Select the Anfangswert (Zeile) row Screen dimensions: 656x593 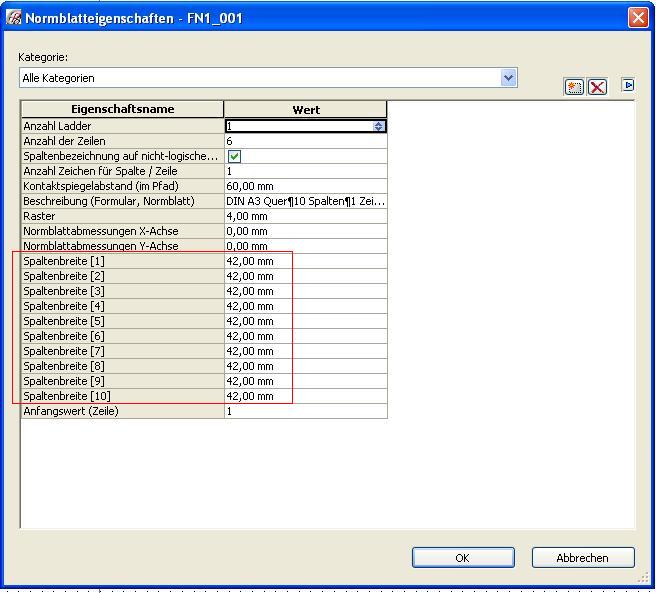(122, 411)
